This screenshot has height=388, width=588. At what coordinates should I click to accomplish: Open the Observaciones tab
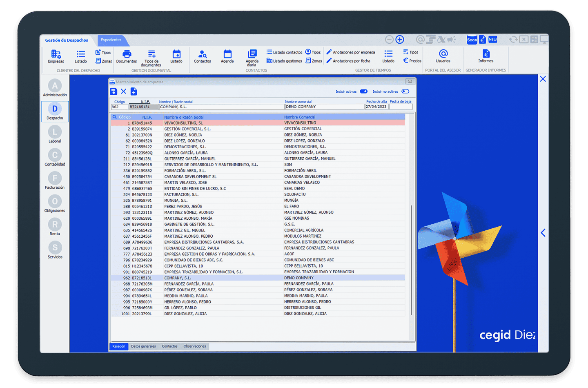[x=194, y=346]
